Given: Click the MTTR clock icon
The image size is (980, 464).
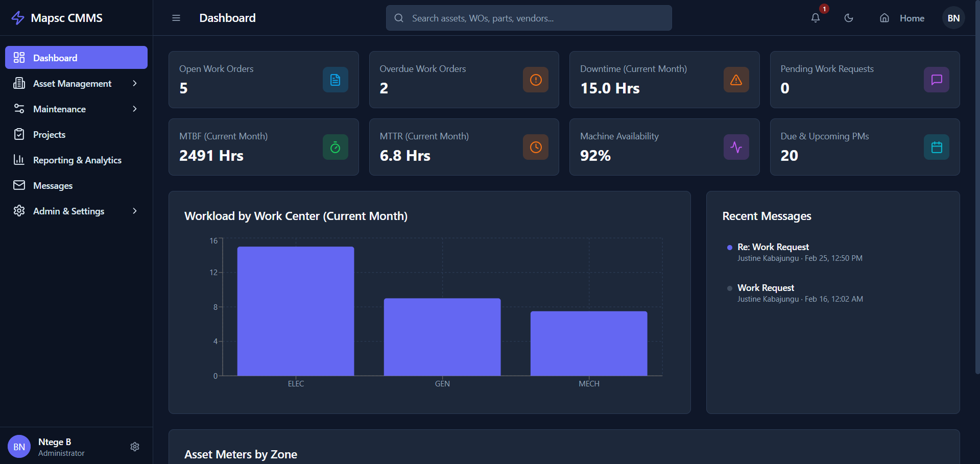Looking at the screenshot, I should [536, 147].
